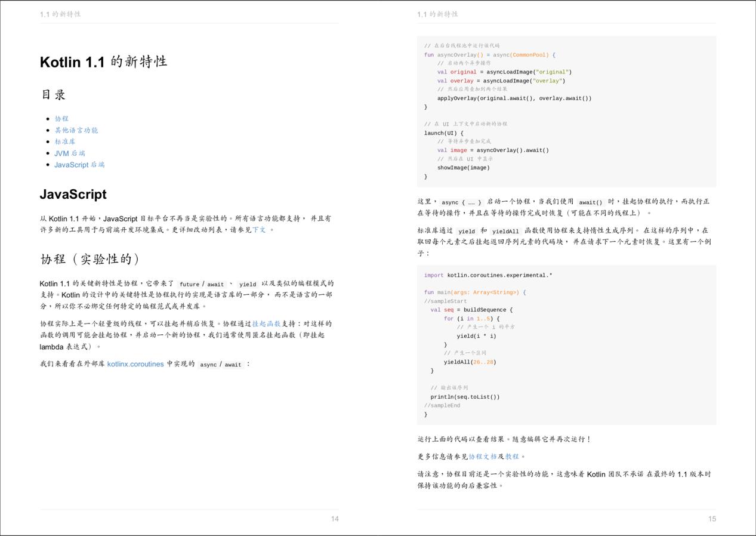Click the asyncOverlay code block on the right page
Image resolution: width=756 pixels, height=536 pixels.
[567, 110]
